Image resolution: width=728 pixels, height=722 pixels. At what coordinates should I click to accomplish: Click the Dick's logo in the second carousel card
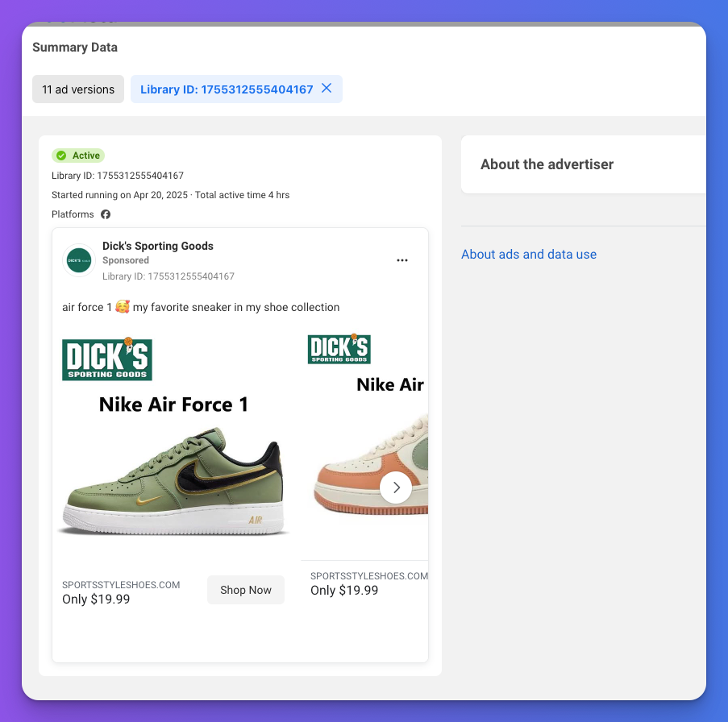coord(339,349)
